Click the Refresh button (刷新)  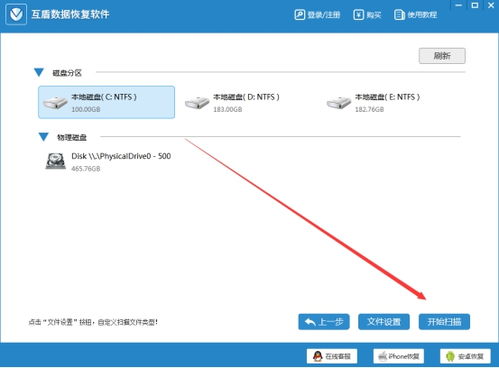(442, 56)
